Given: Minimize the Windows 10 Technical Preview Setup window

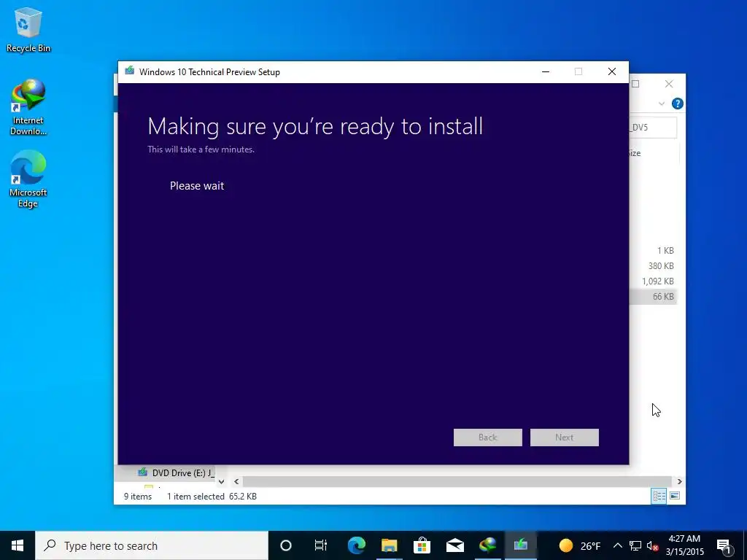Looking at the screenshot, I should pyautogui.click(x=546, y=72).
